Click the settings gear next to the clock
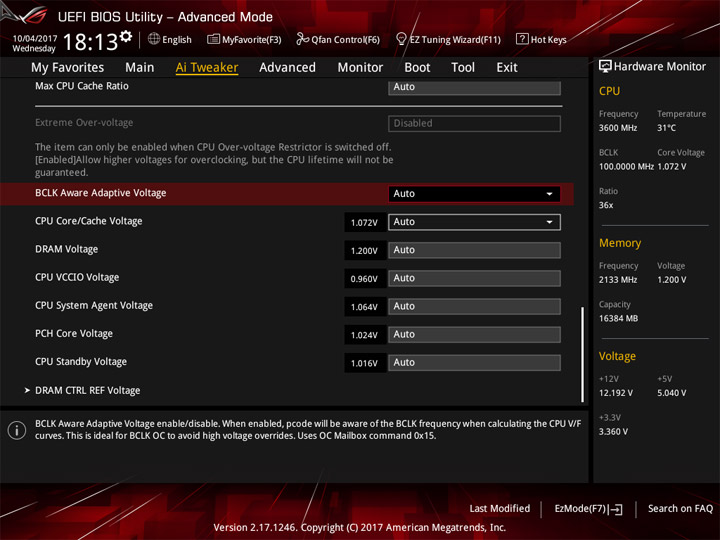The image size is (720, 540). (x=126, y=37)
